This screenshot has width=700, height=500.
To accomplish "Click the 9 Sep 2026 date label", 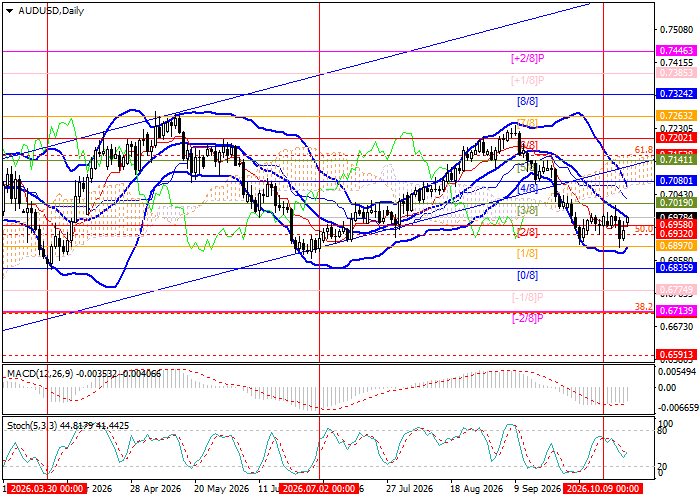I will [x=538, y=489].
